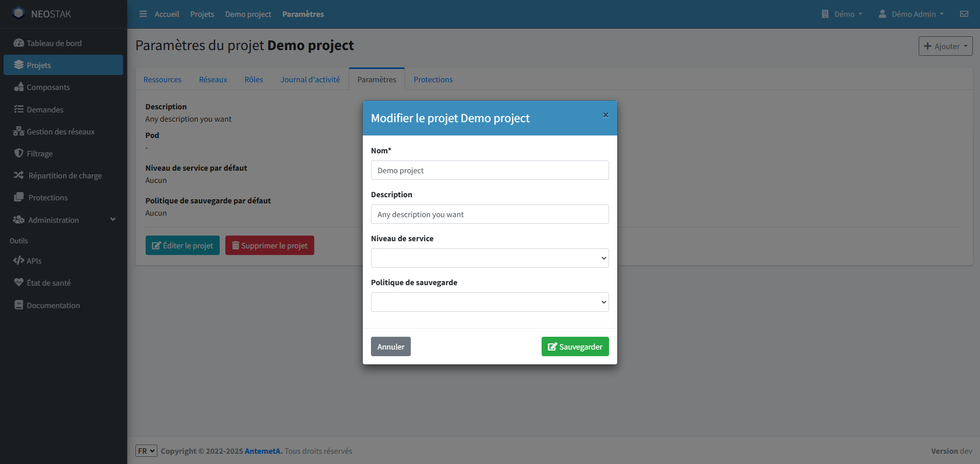Open the Politique de sauvegarde dropdown
980x464 pixels.
pos(489,302)
